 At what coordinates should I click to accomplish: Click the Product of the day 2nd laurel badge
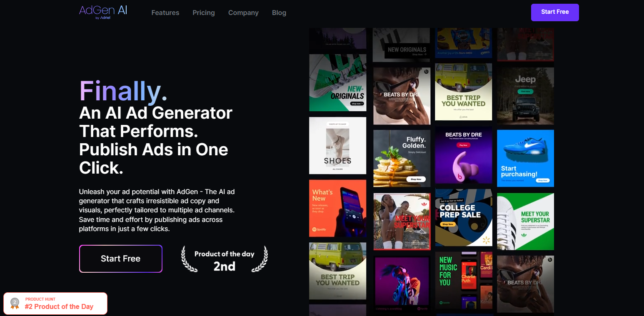(225, 259)
